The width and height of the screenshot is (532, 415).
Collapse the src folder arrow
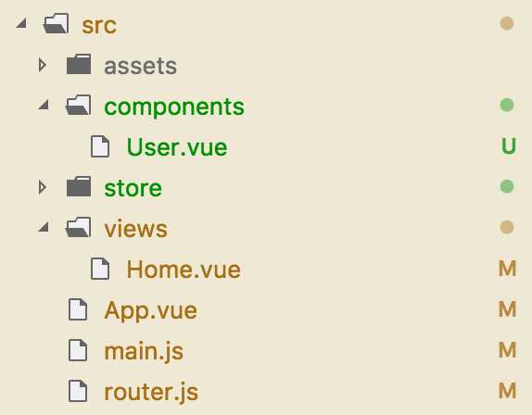(x=21, y=23)
